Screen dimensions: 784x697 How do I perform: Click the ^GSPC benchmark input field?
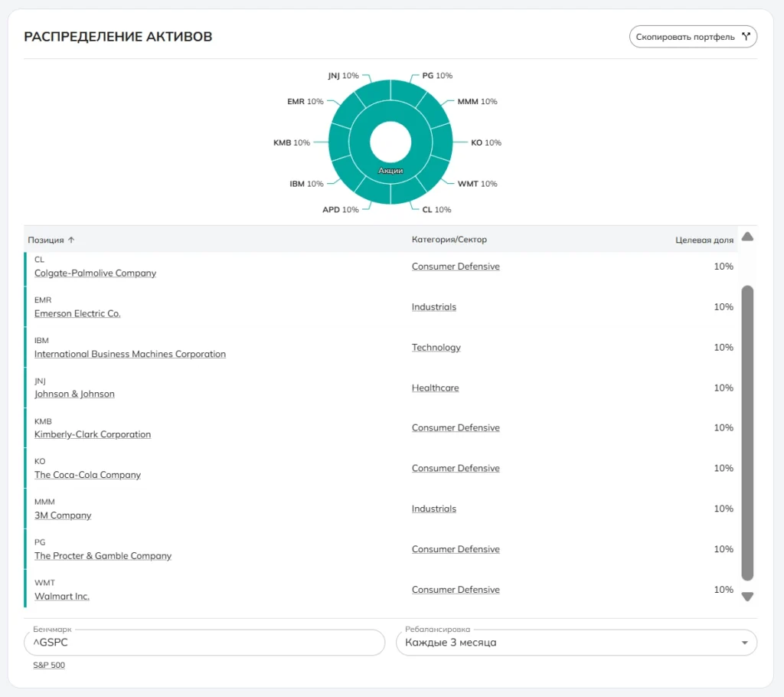click(204, 643)
